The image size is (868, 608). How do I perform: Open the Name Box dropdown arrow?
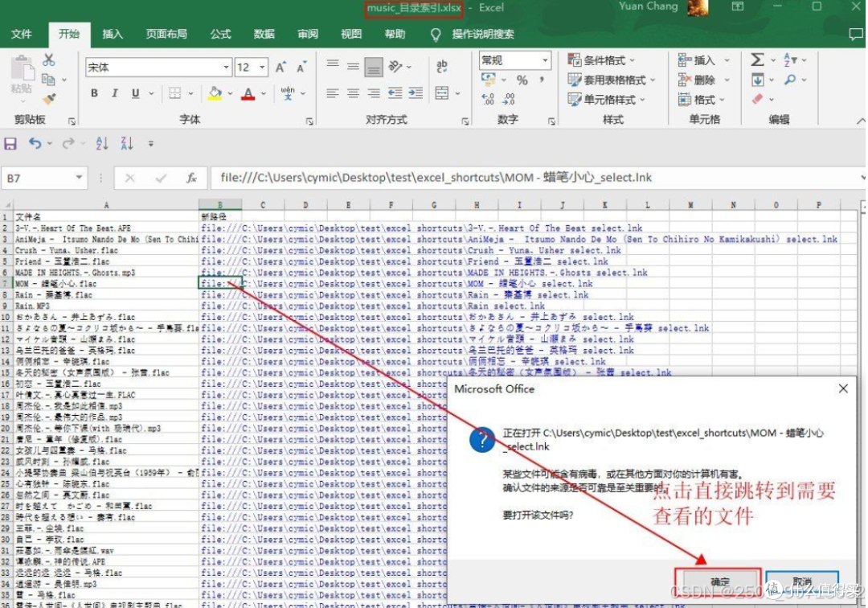(79, 178)
